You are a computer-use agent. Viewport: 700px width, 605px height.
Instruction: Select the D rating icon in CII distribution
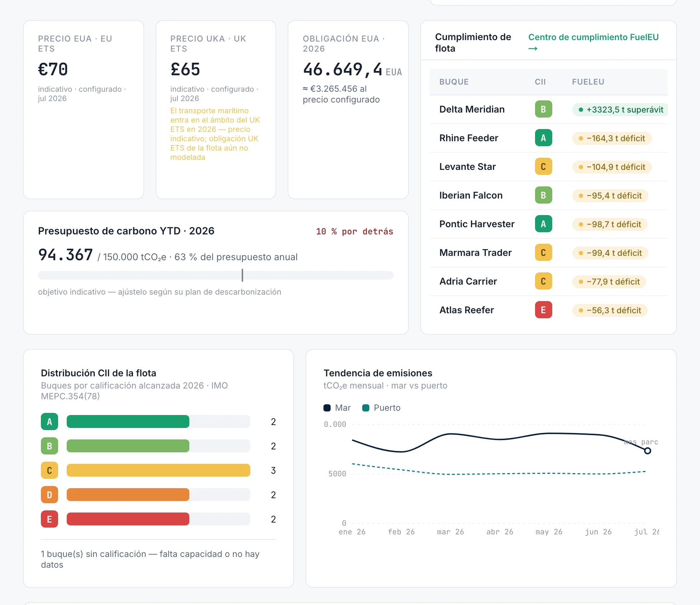tap(49, 495)
